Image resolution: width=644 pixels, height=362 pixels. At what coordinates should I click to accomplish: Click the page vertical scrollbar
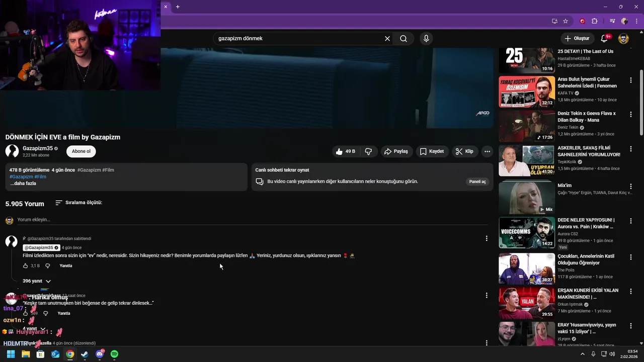(x=641, y=103)
